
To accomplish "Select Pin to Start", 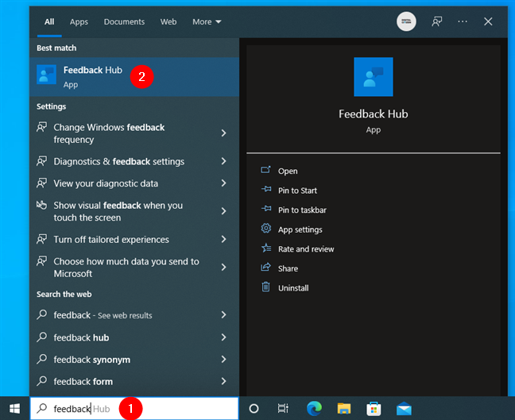I will point(297,191).
